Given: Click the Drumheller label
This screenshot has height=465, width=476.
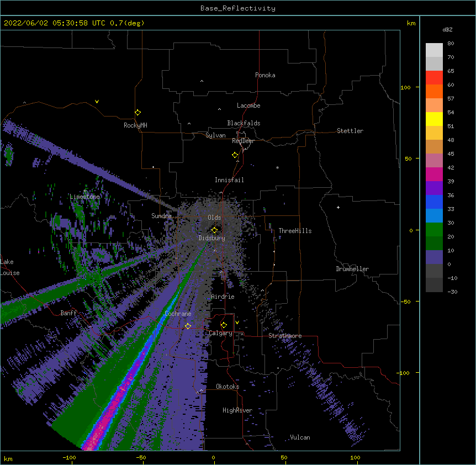Looking at the screenshot, I should tap(352, 269).
